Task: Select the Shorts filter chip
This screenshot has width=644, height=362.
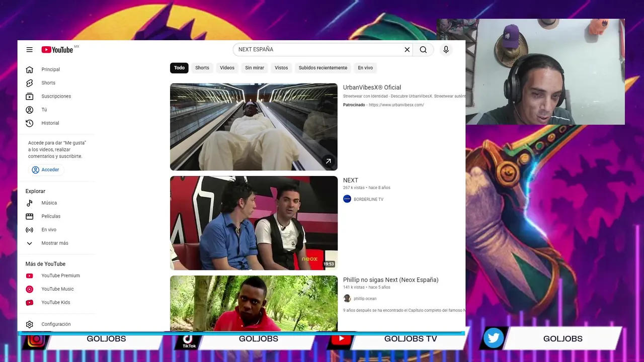Action: click(x=202, y=68)
